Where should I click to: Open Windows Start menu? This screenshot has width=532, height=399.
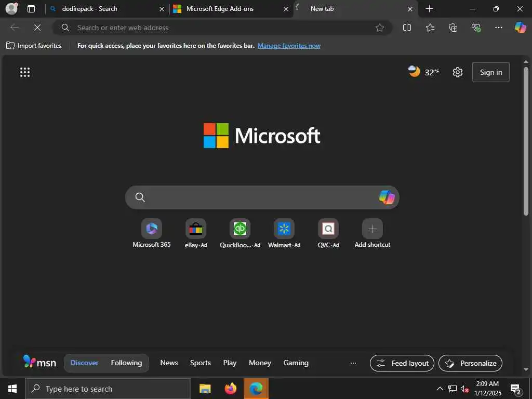point(12,389)
